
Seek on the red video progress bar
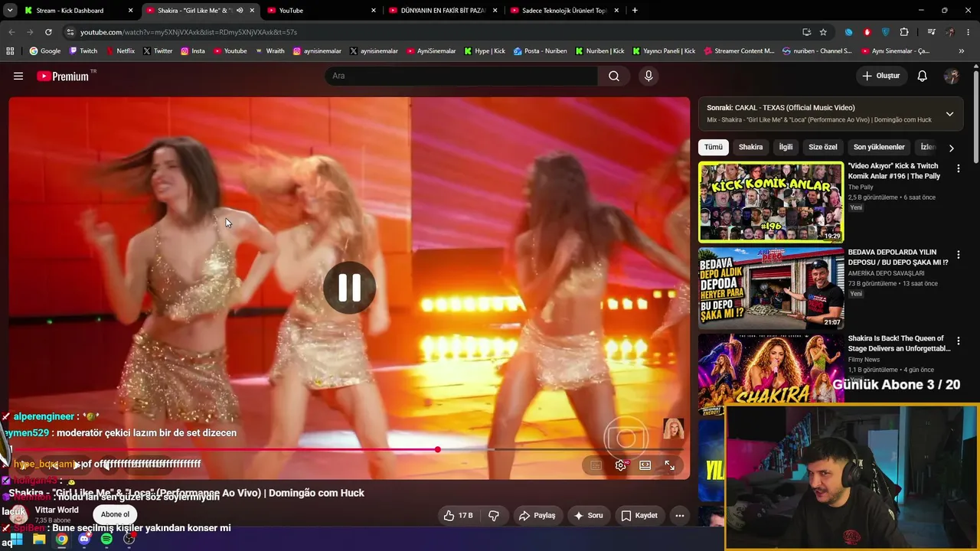[349, 450]
